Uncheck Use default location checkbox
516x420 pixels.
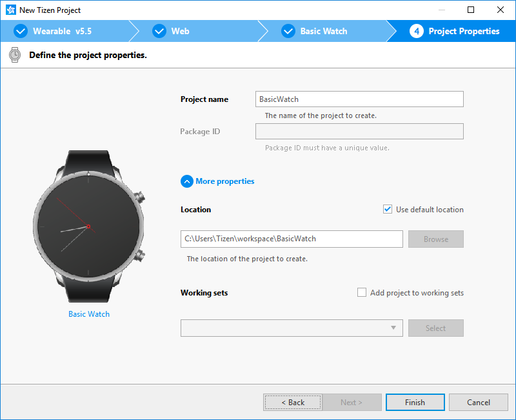[x=388, y=210]
